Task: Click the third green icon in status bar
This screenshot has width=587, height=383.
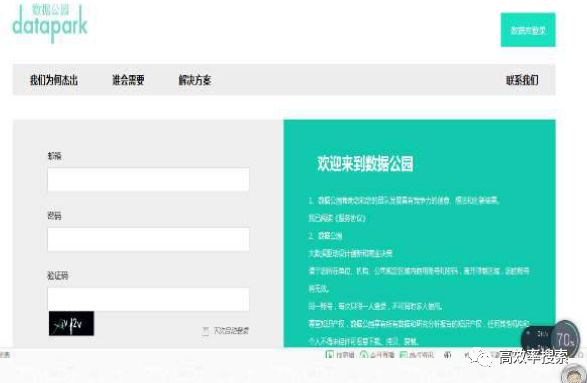Action: click(x=404, y=355)
